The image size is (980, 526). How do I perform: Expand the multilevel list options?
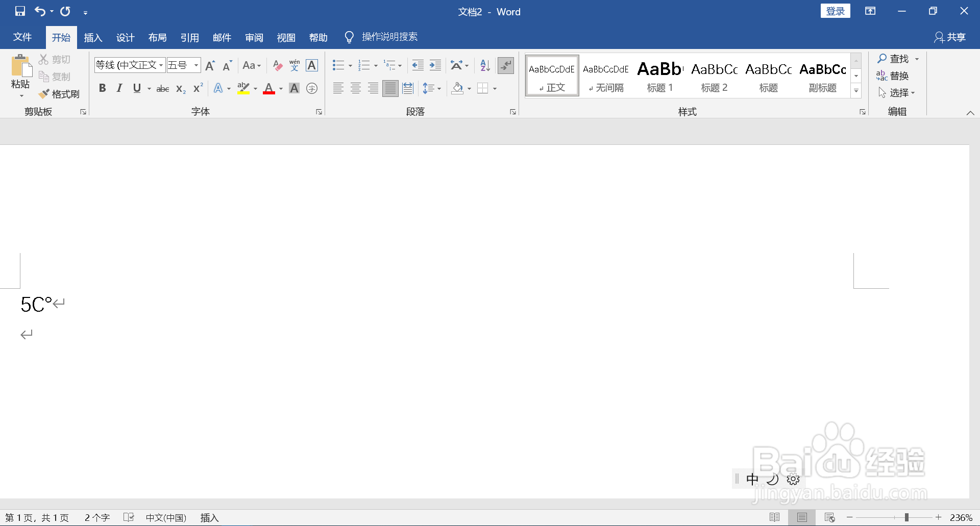tap(400, 65)
